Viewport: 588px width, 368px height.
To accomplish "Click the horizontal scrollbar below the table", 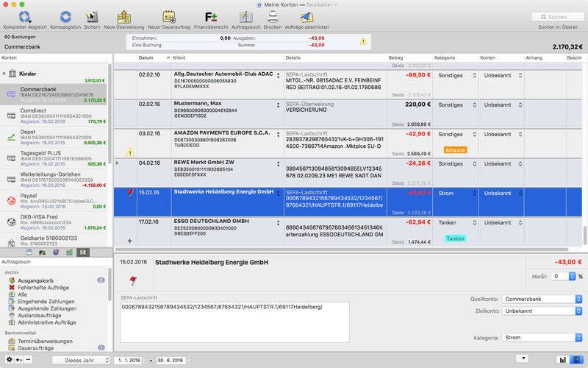I will [x=341, y=250].
